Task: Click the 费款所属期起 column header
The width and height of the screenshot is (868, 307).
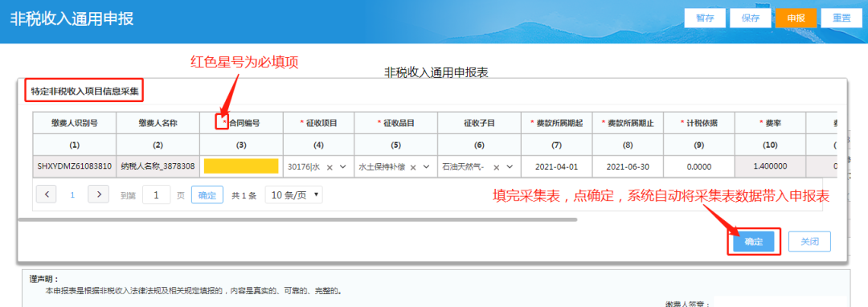Action: (556, 123)
